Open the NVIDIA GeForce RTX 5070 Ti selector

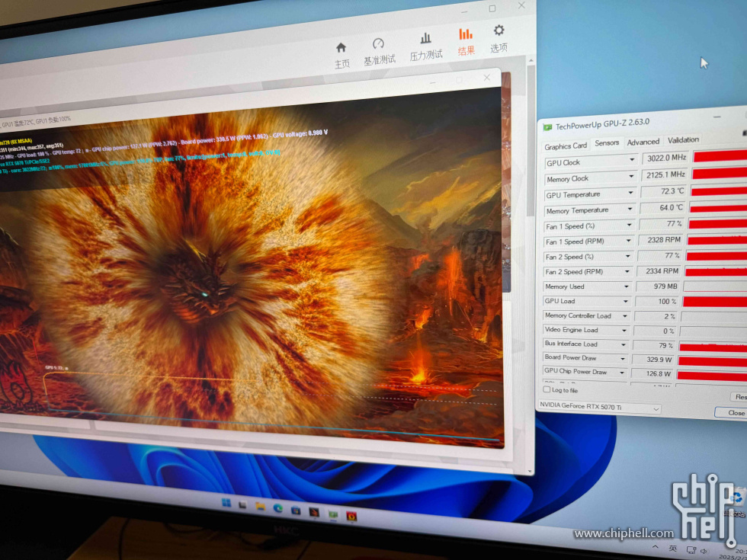[599, 407]
